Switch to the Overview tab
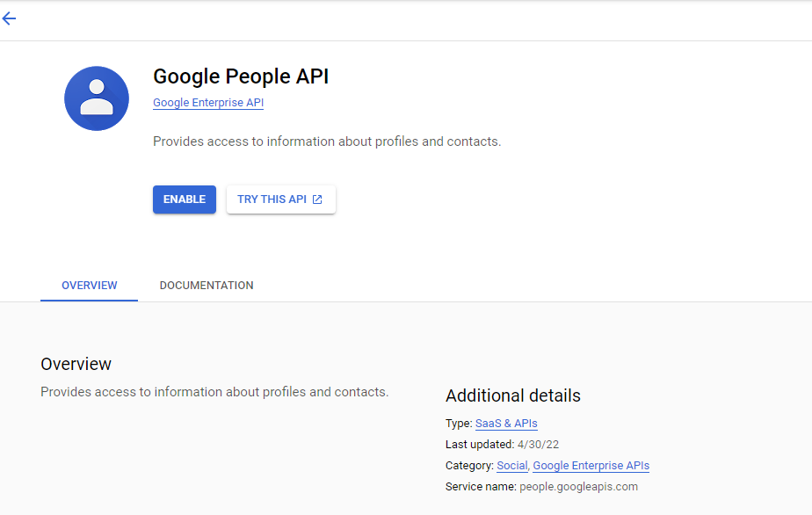Viewport: 812px width, 515px height. pyautogui.click(x=89, y=286)
